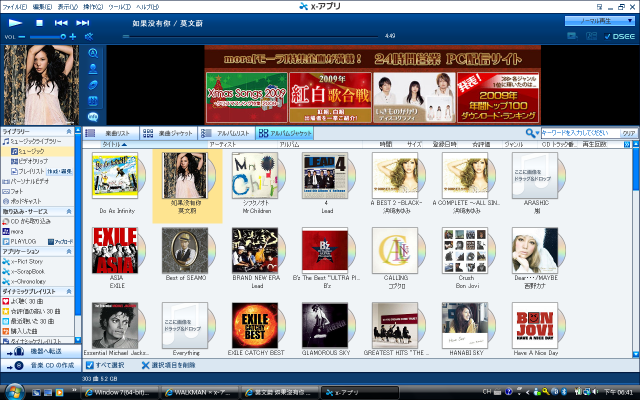640x400 pixels.
Task: Launch x-Chronology application
Action: pyautogui.click(x=24, y=281)
